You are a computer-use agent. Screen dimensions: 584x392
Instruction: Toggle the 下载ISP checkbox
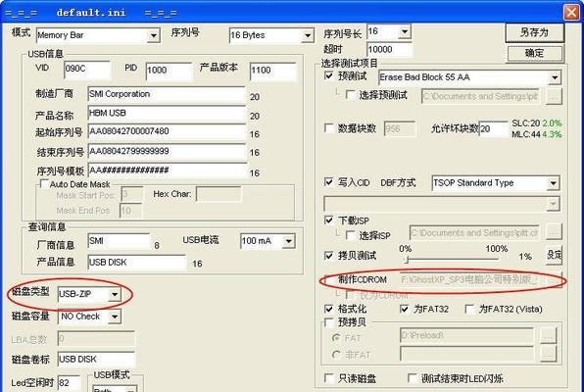[329, 220]
